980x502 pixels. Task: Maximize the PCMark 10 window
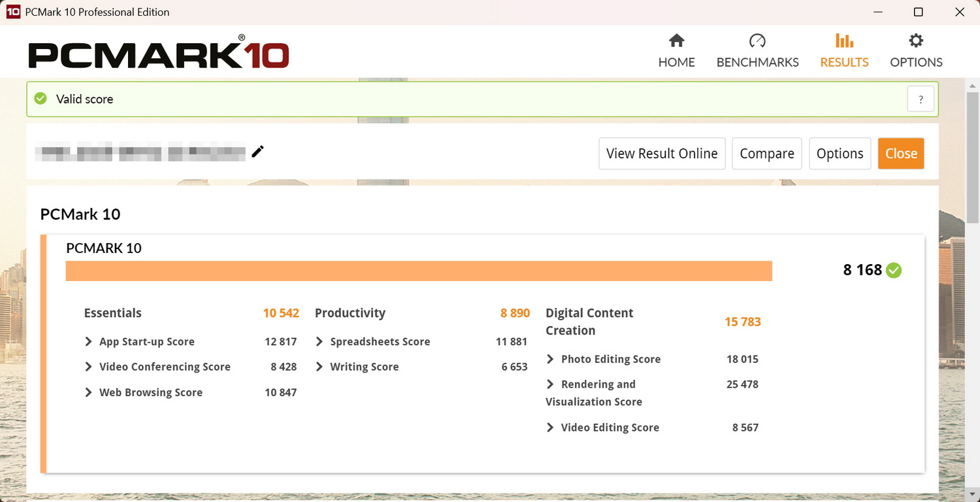pos(918,12)
